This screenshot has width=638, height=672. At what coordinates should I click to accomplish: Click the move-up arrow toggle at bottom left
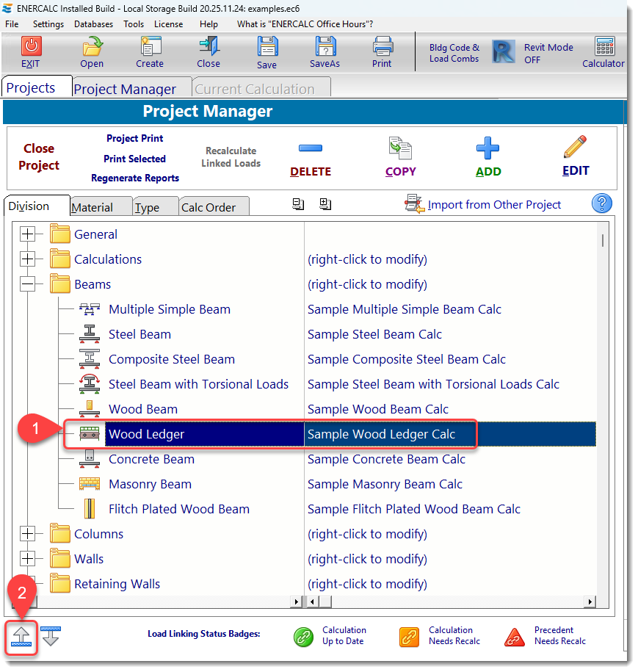coord(21,637)
